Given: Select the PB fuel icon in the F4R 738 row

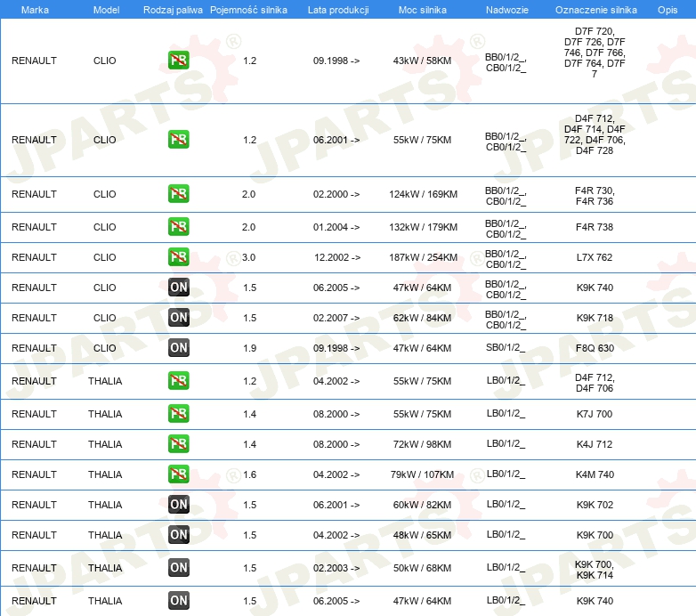Looking at the screenshot, I should point(178,226).
